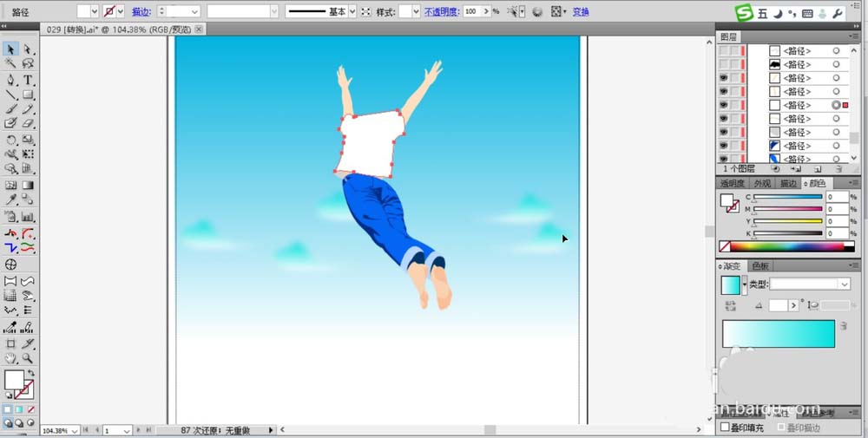
Task: Select the Rotate tool
Action: coord(10,141)
